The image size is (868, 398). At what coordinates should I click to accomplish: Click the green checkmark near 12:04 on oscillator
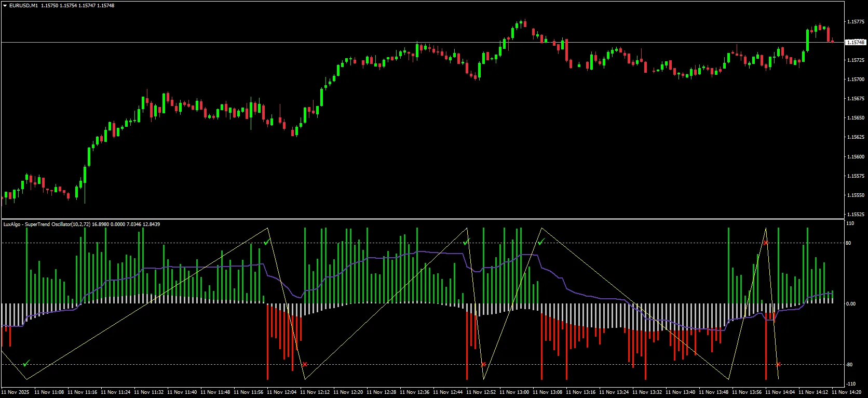coord(267,242)
